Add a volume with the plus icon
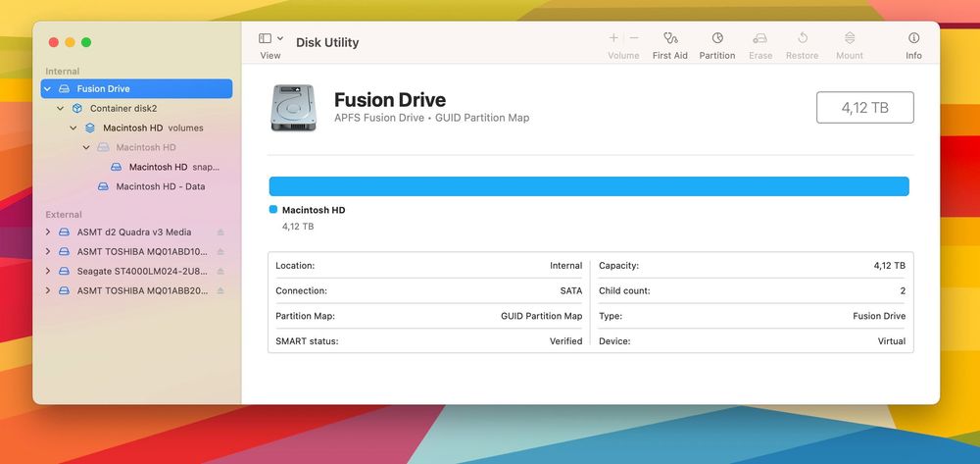 (x=613, y=38)
